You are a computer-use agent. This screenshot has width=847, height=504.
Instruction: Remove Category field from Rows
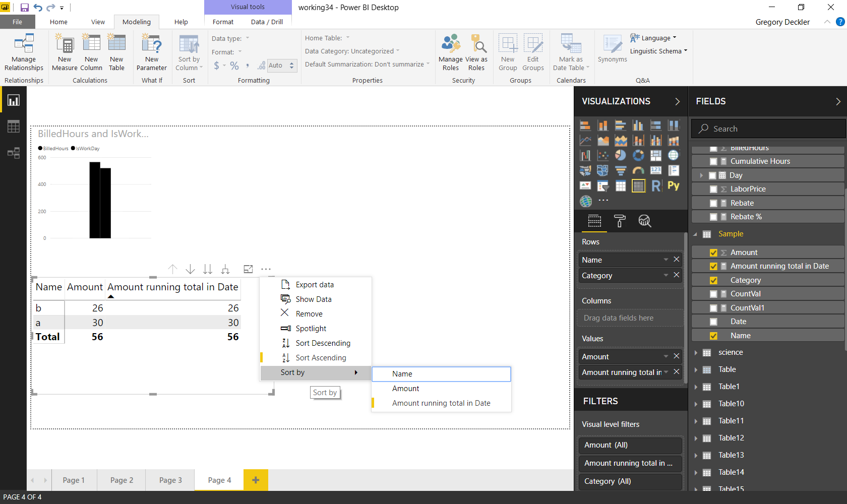pyautogui.click(x=677, y=275)
